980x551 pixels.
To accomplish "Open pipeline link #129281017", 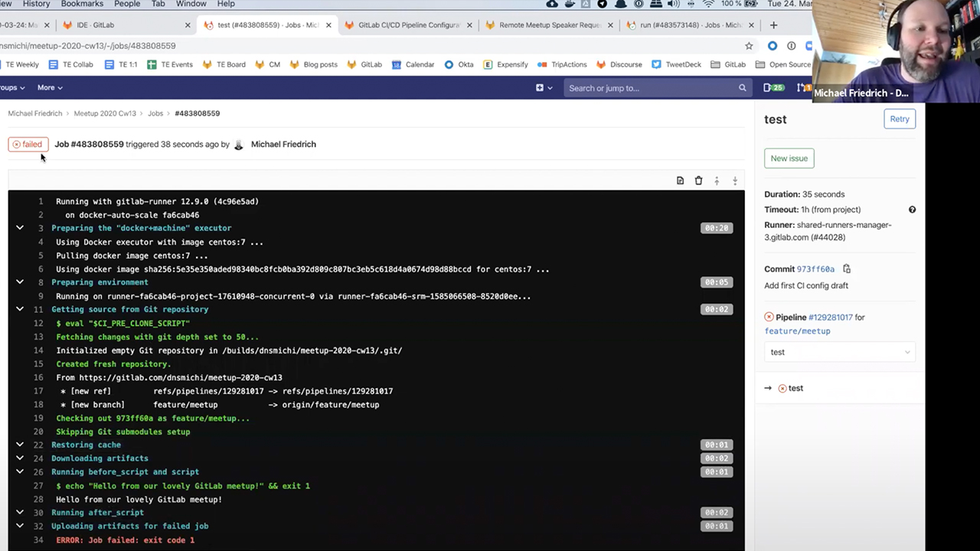I will point(831,318).
